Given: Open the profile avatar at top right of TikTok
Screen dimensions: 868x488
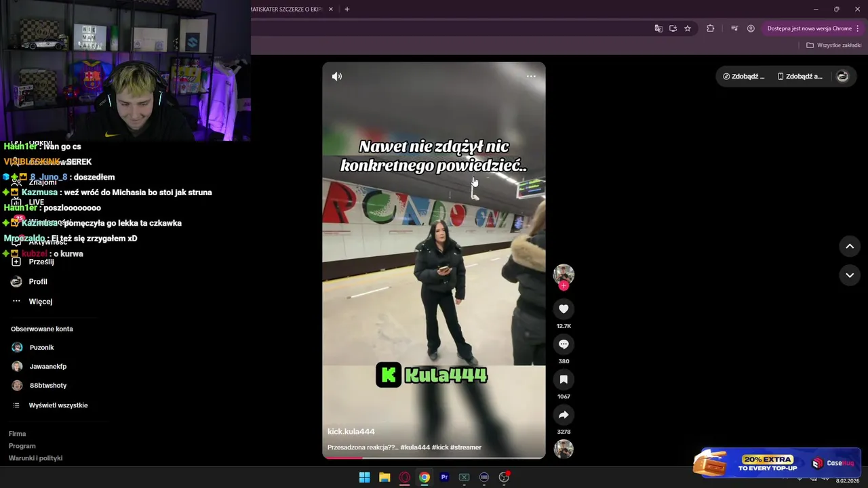Looking at the screenshot, I should tap(842, 77).
